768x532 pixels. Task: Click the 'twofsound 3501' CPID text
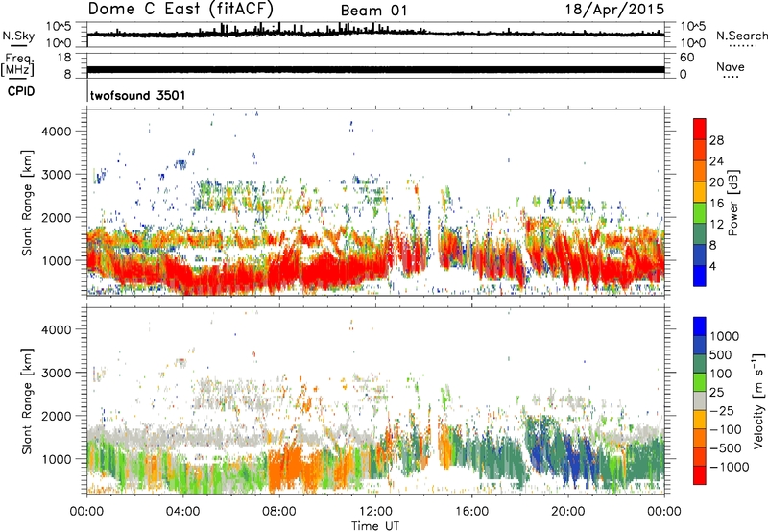coord(137,95)
